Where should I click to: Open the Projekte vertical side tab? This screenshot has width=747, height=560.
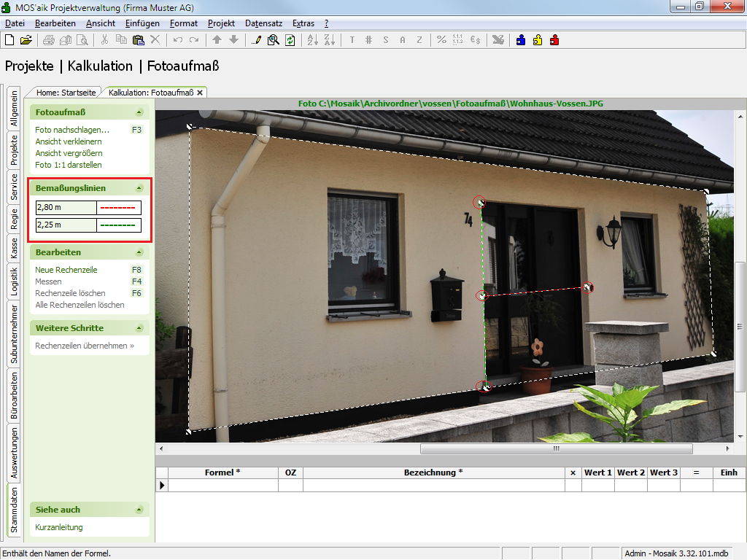point(14,149)
